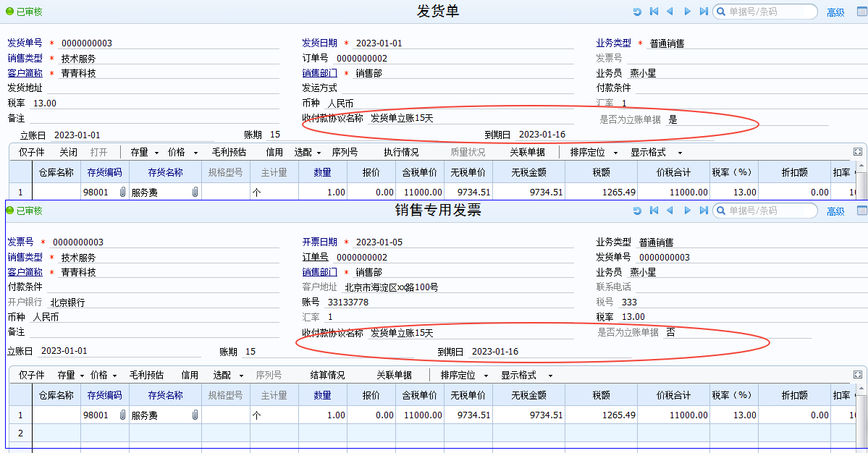Click 价税合计 cell 11000.00 in 销售专用发票
The height and width of the screenshot is (453, 868).
(x=674, y=415)
